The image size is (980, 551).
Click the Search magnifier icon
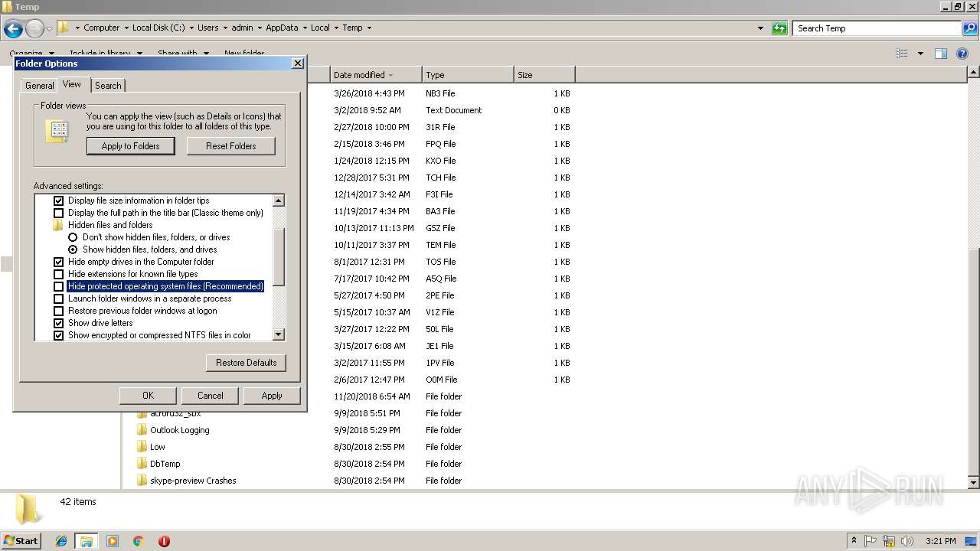click(970, 28)
